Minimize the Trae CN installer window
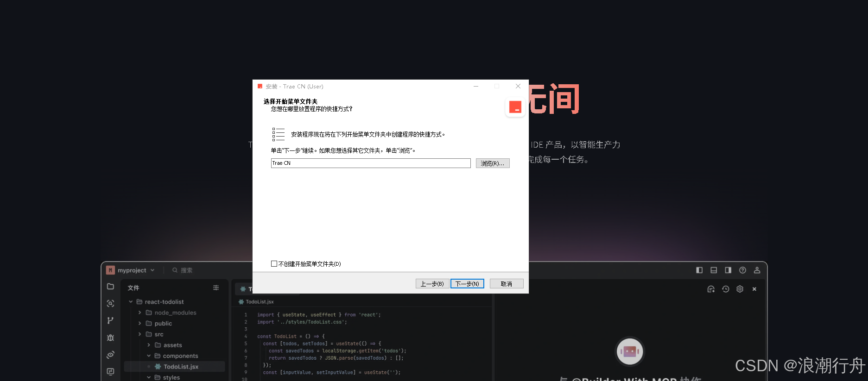 [475, 87]
